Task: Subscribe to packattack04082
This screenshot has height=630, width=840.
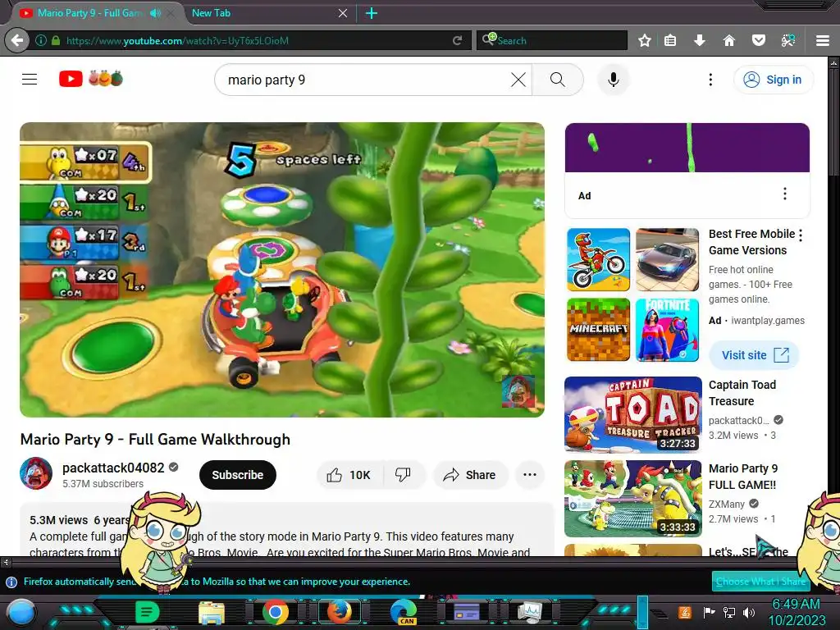Action: coord(237,475)
